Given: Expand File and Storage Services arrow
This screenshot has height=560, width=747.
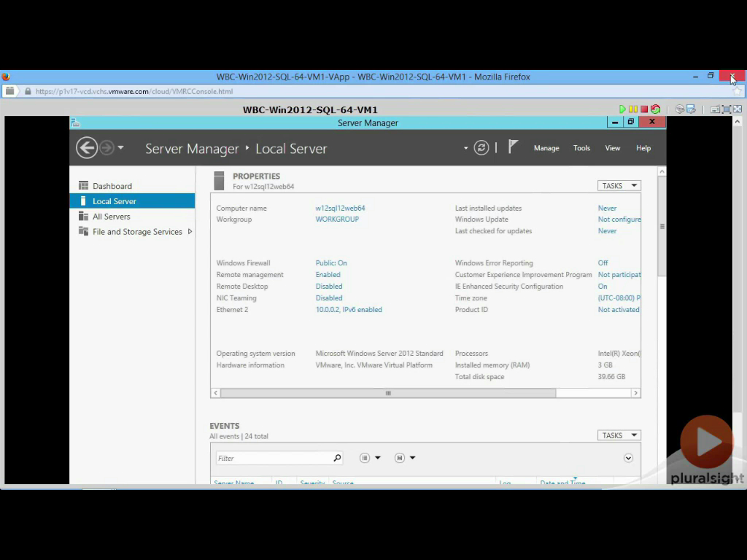Looking at the screenshot, I should (x=190, y=232).
